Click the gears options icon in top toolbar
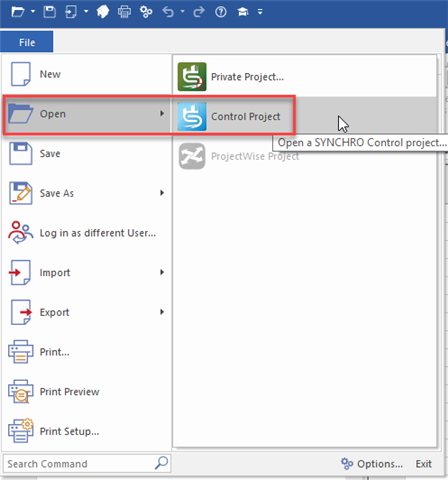 pos(146,12)
